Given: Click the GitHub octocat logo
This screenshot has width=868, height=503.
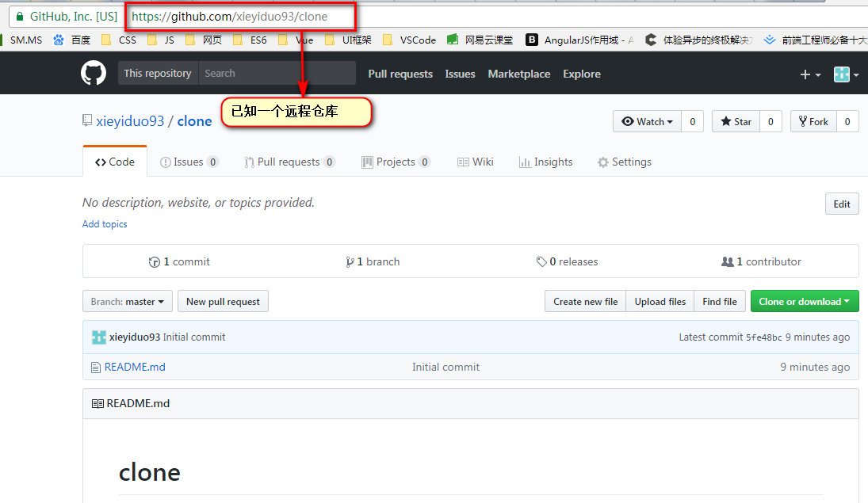Looking at the screenshot, I should click(x=94, y=73).
